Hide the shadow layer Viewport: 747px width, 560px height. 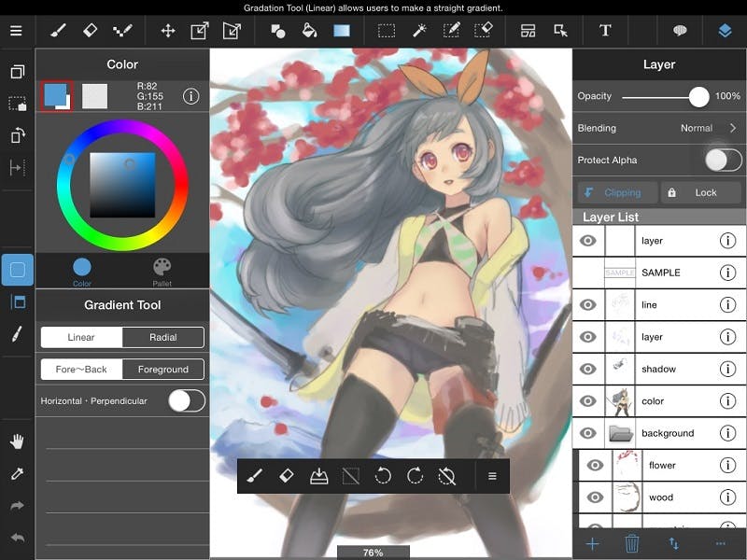pos(589,369)
